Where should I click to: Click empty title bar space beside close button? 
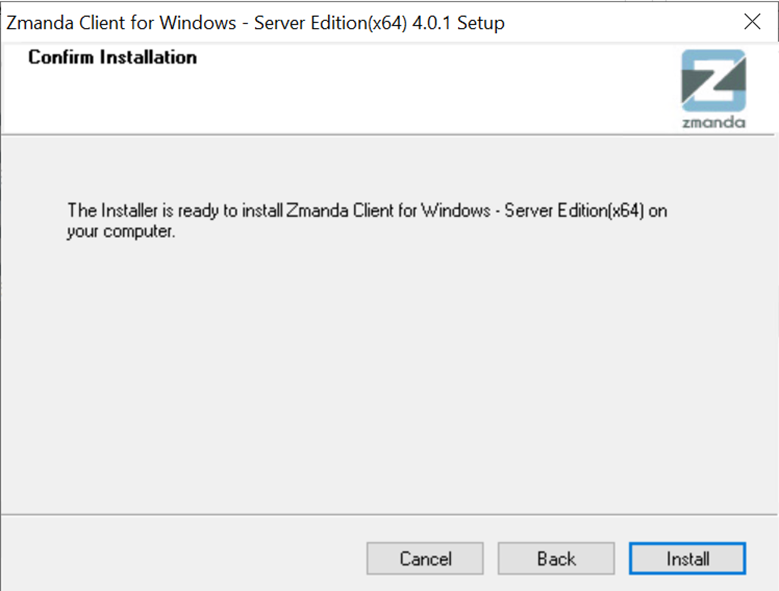tap(621, 23)
